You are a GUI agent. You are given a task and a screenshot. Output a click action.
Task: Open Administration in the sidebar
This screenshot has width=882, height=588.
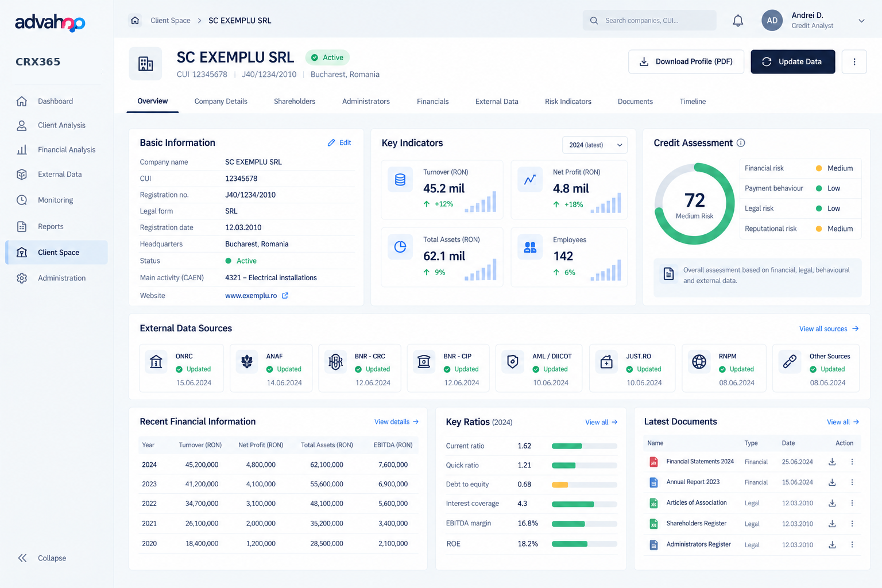(x=56, y=278)
